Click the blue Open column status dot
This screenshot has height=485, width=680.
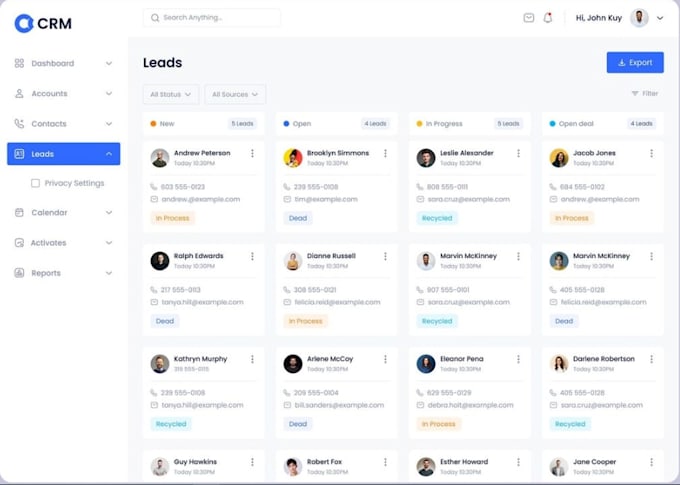286,124
